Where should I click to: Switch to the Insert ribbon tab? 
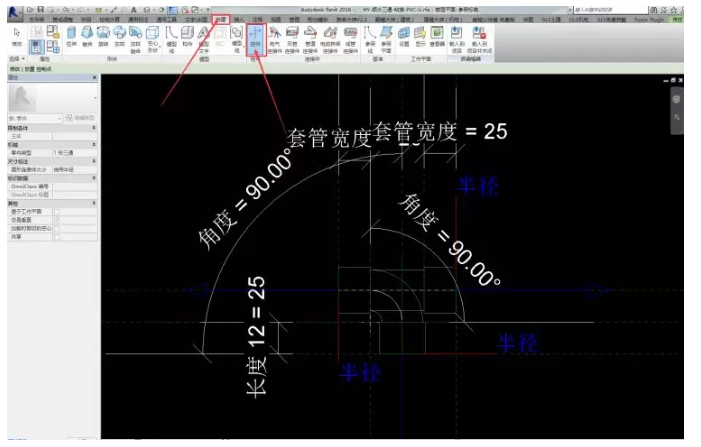(x=240, y=19)
